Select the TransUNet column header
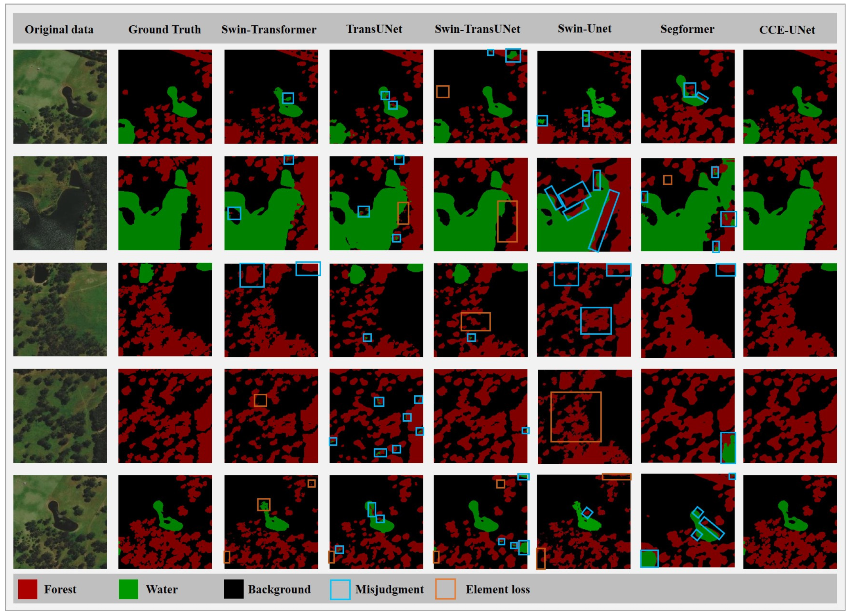 click(x=374, y=29)
